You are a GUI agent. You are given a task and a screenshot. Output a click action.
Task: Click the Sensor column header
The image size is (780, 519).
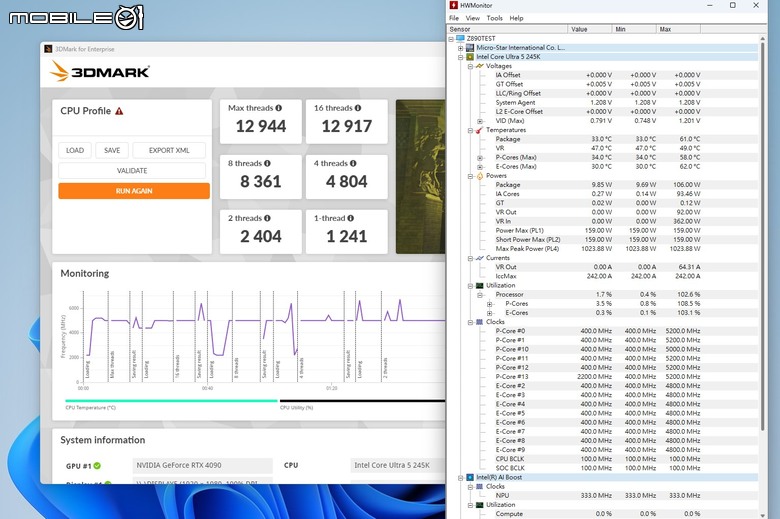click(507, 29)
